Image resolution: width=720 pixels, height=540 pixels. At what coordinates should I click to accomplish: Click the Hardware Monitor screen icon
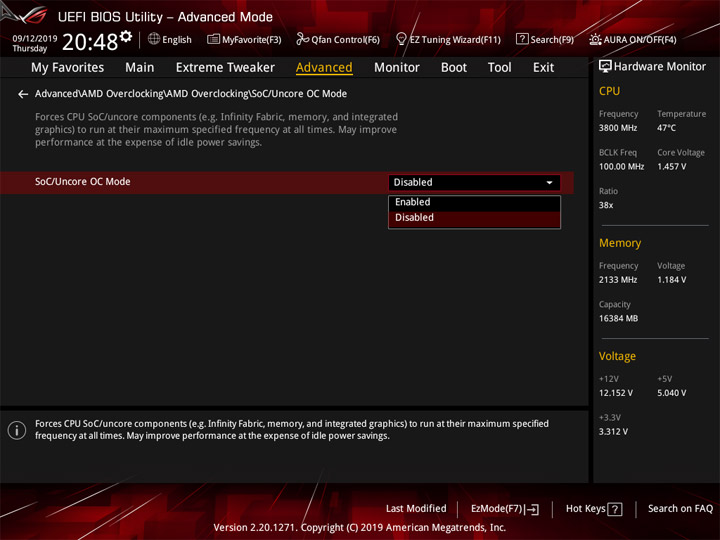[605, 67]
